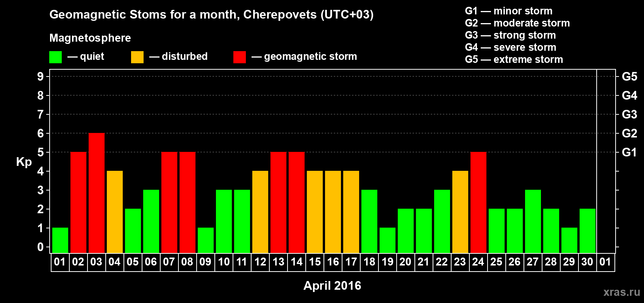Click the 'geomagnetic storm' legend label
Viewport: 644px width, 303px height.
coord(310,56)
